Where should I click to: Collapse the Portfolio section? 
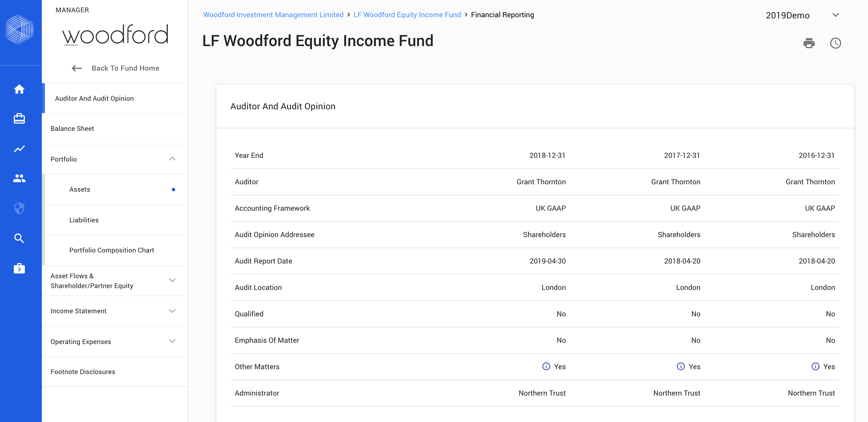pyautogui.click(x=172, y=159)
